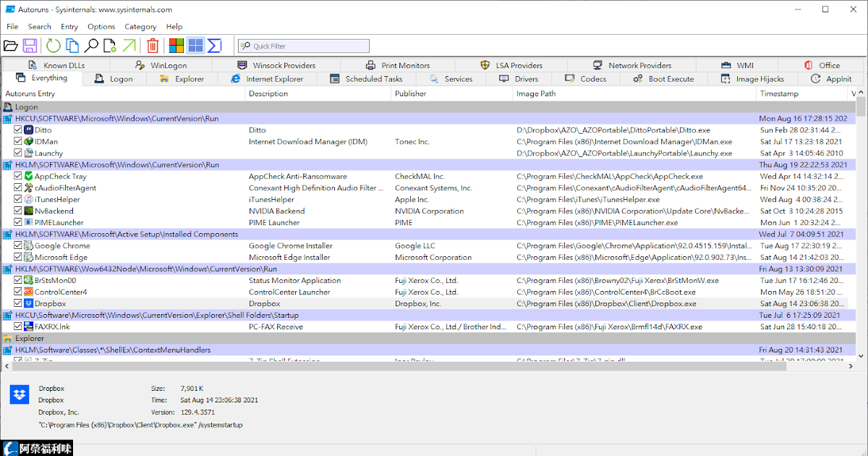Click the Open file toolbar icon
This screenshot has width=868, height=456.
[10, 46]
